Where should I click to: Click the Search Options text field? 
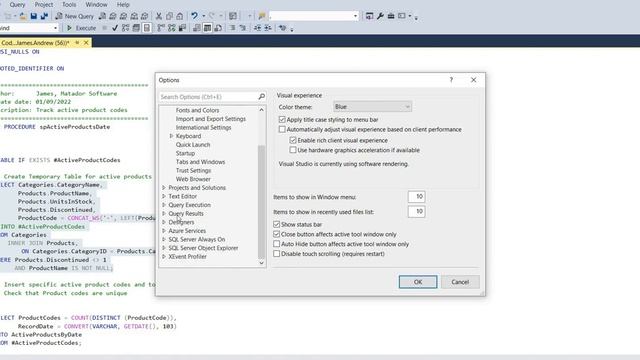click(208, 97)
